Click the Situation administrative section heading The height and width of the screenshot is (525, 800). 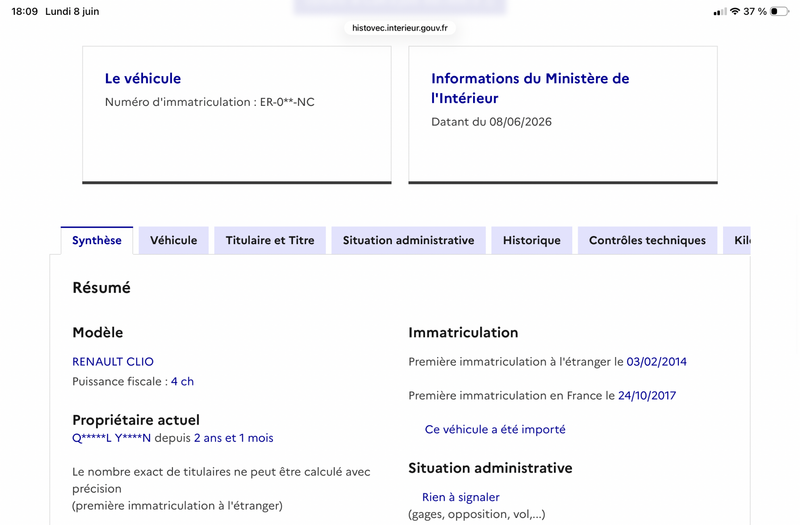point(490,468)
